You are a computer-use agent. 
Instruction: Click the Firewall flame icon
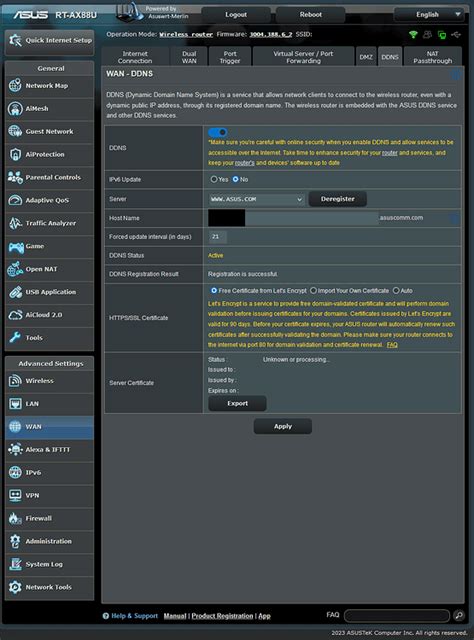click(x=15, y=518)
